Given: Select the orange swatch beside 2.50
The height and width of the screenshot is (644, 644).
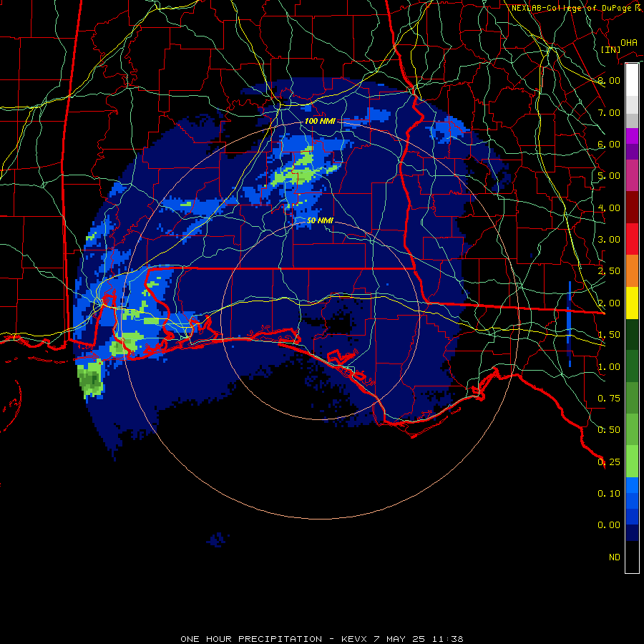Looking at the screenshot, I should coord(632,271).
